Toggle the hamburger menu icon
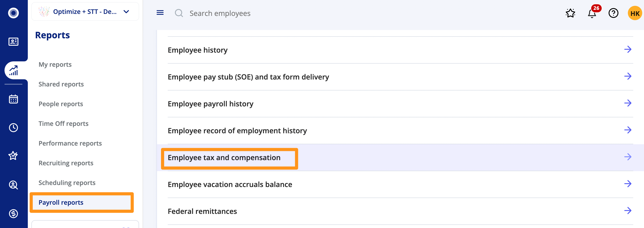 (x=160, y=13)
